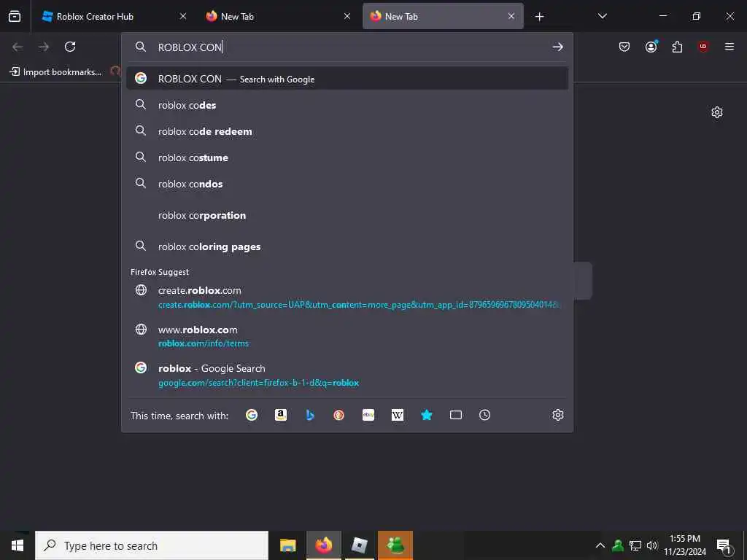Switch to the Roblox Creator Hub tab
The image size is (747, 560).
point(113,16)
